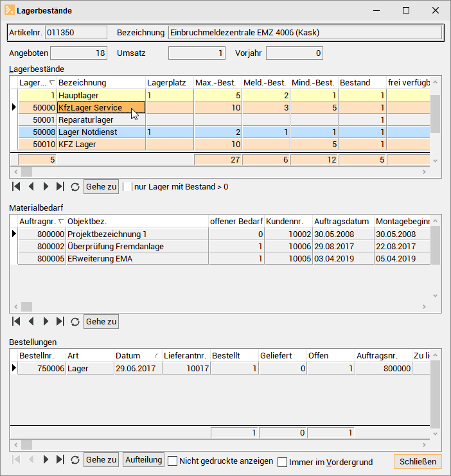The width and height of the screenshot is (451, 476).
Task: Go to previous record in Lagerbestände navigator
Action: click(x=31, y=186)
